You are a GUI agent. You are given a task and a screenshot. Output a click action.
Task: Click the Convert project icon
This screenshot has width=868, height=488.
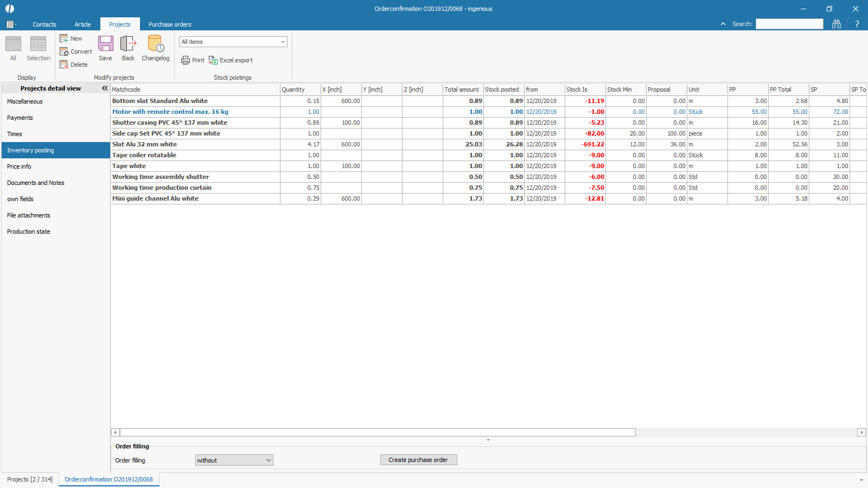pyautogui.click(x=64, y=52)
